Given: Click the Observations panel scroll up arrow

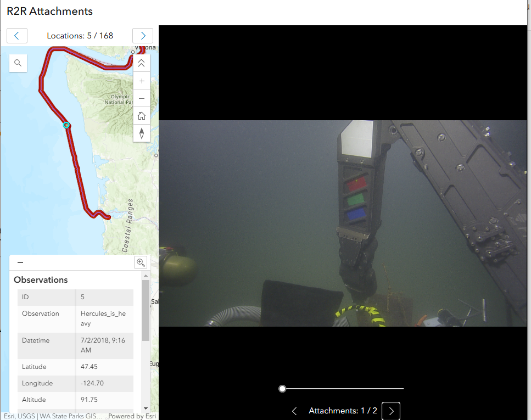Looking at the screenshot, I should coord(146,276).
